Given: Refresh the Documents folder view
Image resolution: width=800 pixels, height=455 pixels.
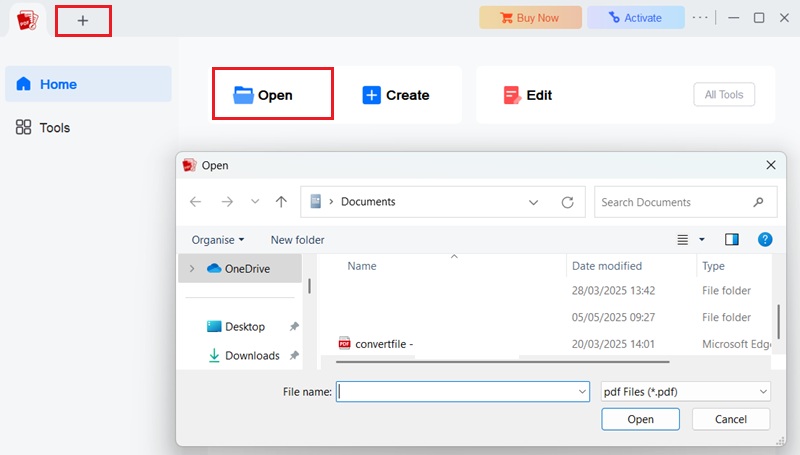Looking at the screenshot, I should (x=567, y=203).
